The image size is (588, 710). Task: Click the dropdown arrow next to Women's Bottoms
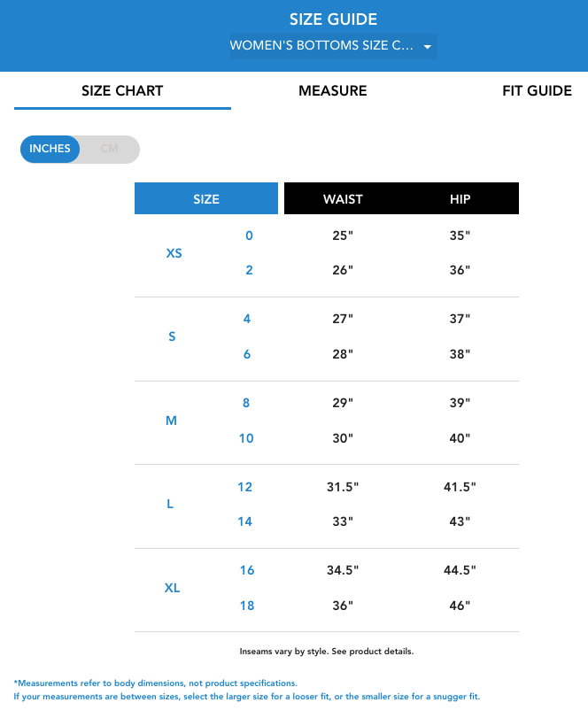[427, 46]
